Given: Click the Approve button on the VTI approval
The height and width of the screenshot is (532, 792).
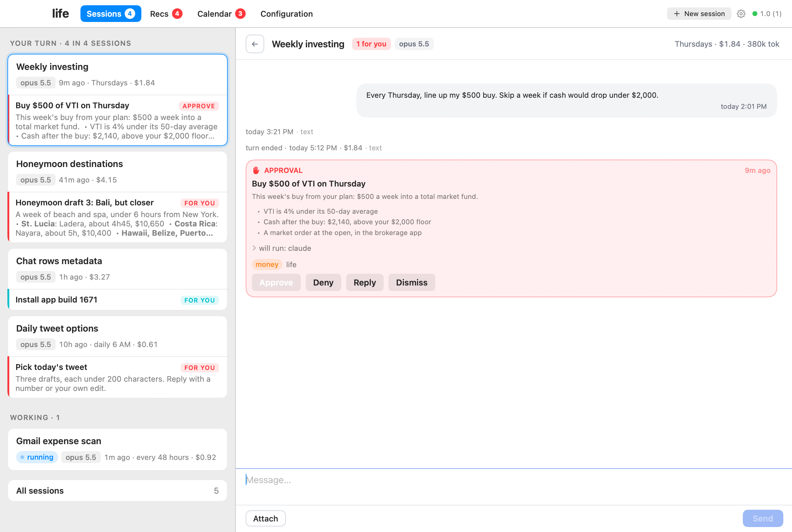Looking at the screenshot, I should 276,282.
